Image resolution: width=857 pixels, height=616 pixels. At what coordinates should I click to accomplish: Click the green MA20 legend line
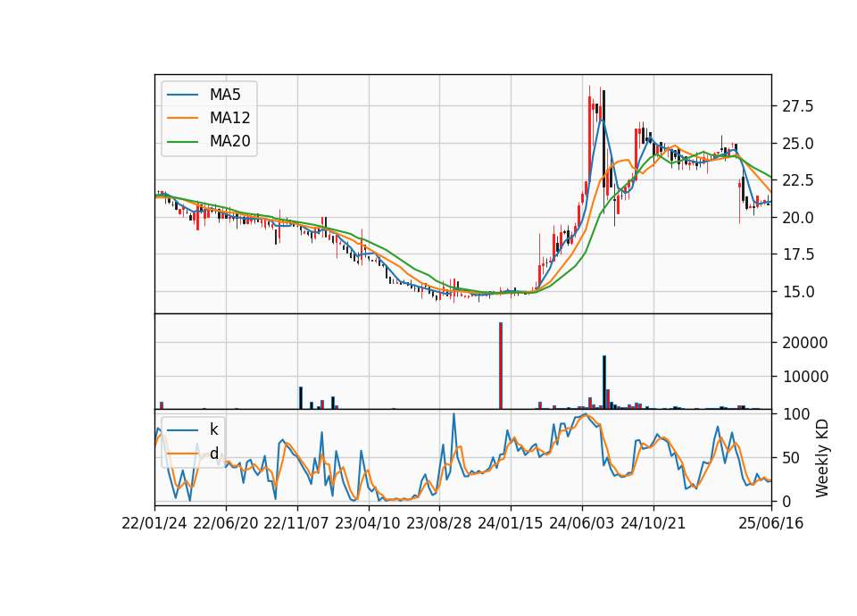tap(182, 142)
